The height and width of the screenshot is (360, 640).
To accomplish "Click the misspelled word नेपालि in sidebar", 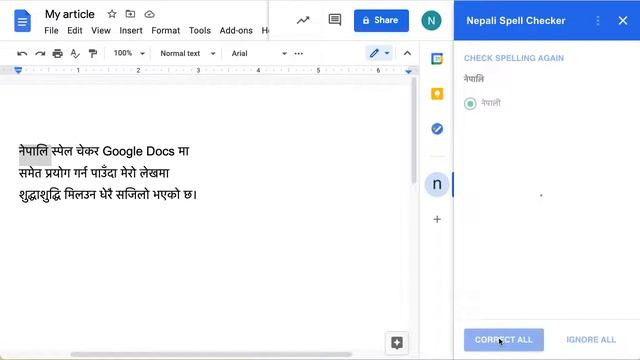I will (474, 78).
